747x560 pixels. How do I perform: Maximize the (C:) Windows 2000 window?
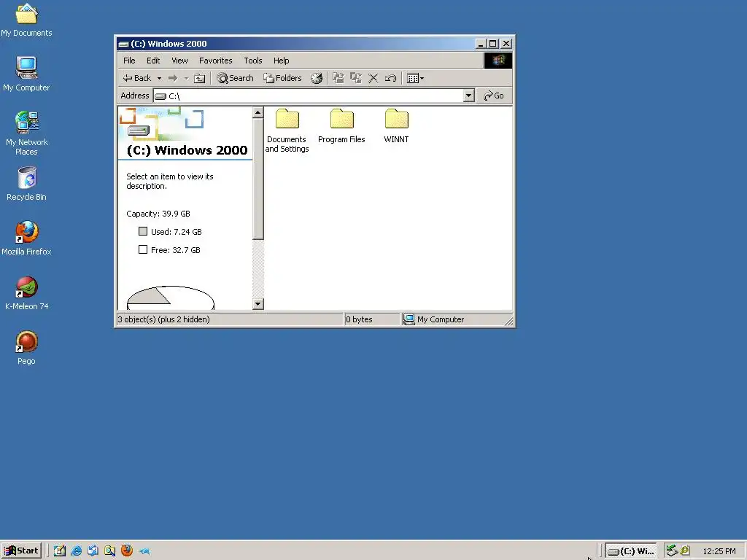pyautogui.click(x=492, y=44)
